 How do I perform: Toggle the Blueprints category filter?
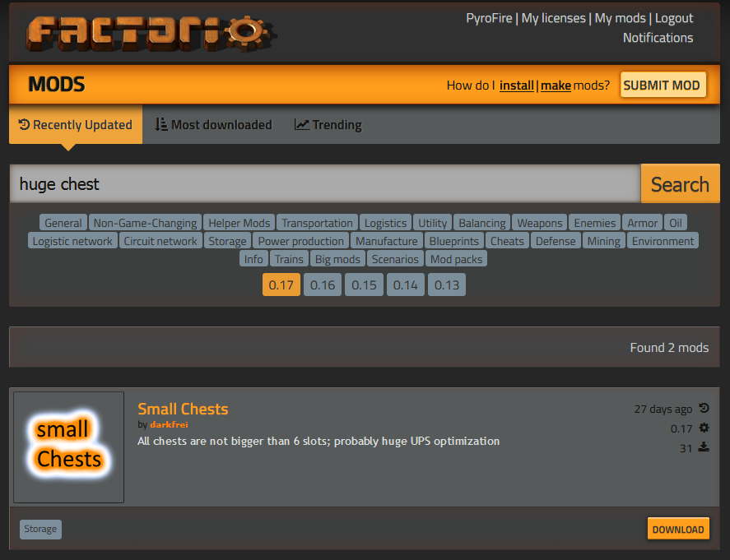454,241
